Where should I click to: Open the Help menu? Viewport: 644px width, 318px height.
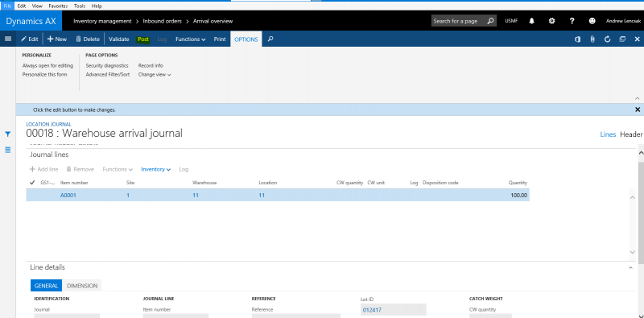click(x=97, y=6)
